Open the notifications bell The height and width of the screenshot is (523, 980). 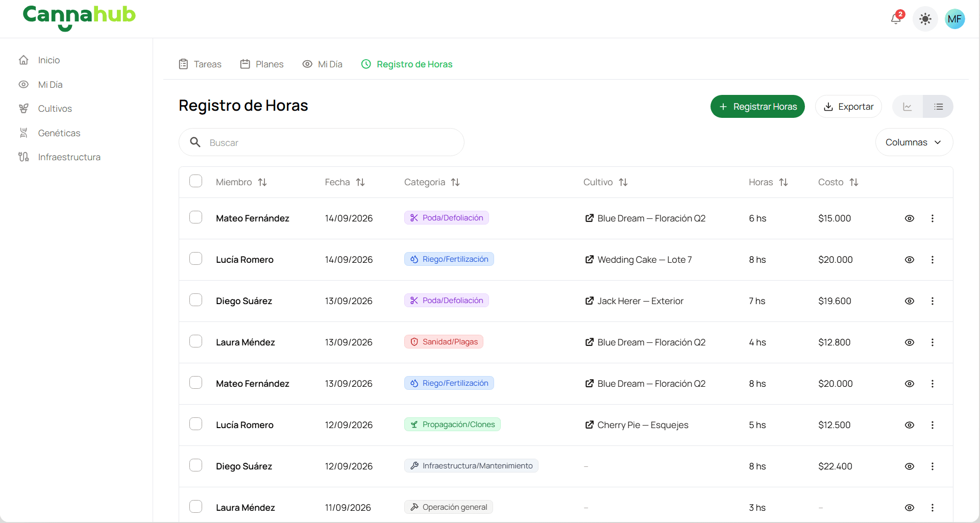[896, 19]
